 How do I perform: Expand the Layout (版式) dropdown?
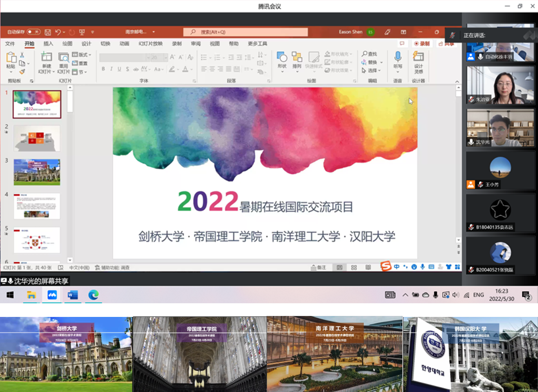tap(82, 55)
